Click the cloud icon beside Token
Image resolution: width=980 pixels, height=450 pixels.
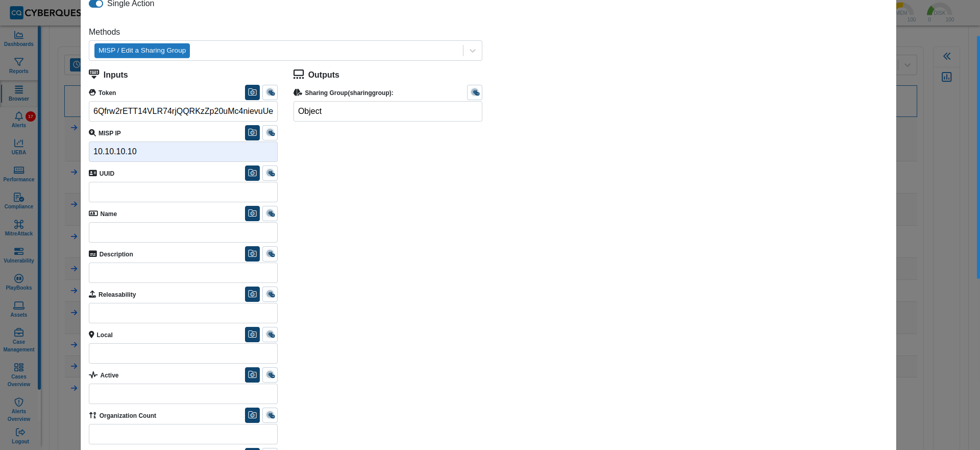click(x=270, y=92)
